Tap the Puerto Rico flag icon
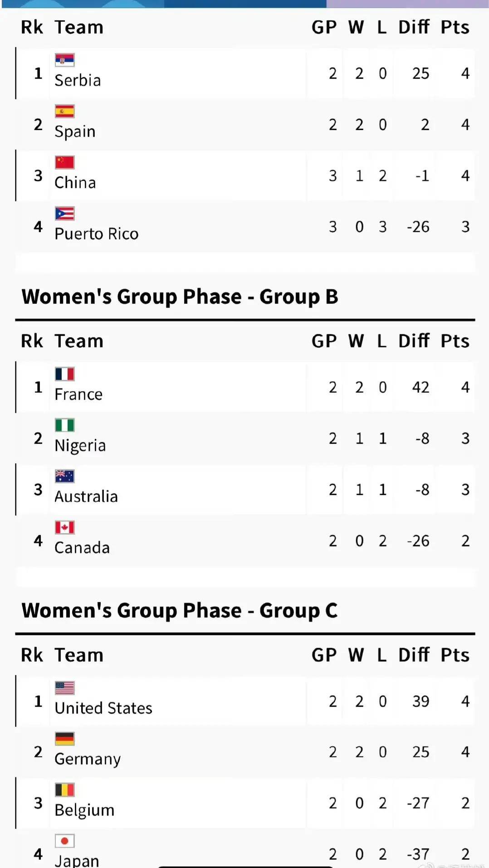489x868 pixels. [64, 214]
